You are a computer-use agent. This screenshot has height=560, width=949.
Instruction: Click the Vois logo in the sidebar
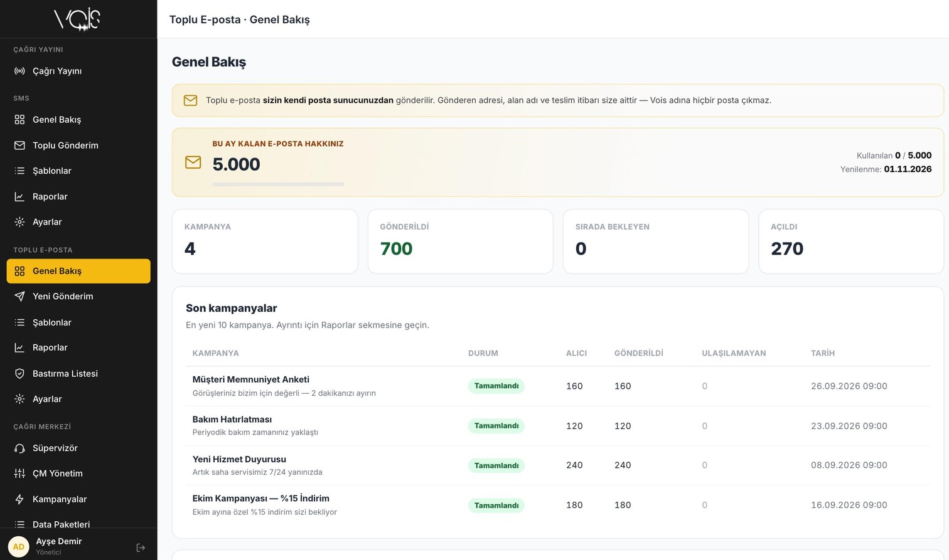[x=78, y=19]
